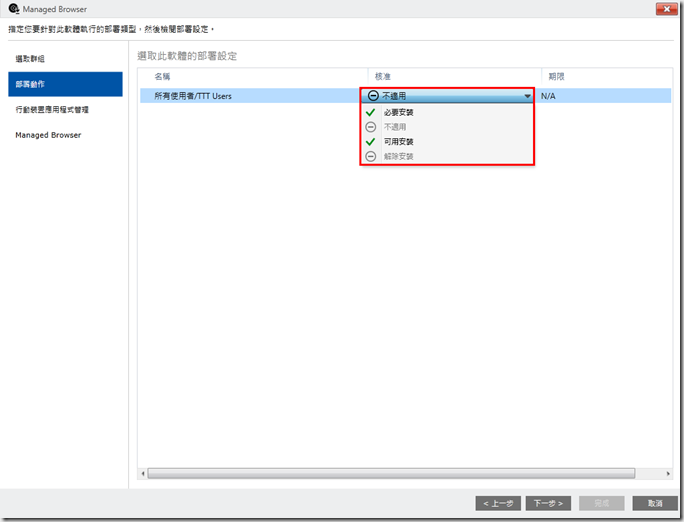Choose 必要安裝 from the dropdown list
The height and width of the screenshot is (522, 684).
(399, 113)
